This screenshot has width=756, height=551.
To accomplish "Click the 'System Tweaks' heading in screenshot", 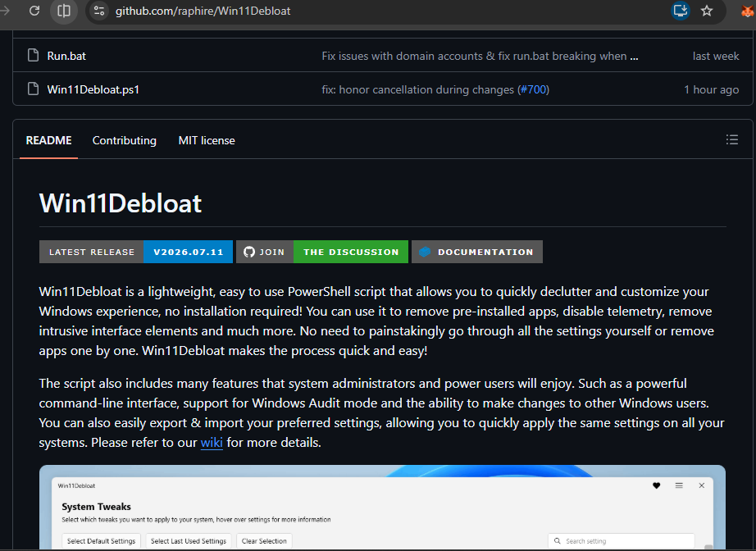I will [96, 507].
